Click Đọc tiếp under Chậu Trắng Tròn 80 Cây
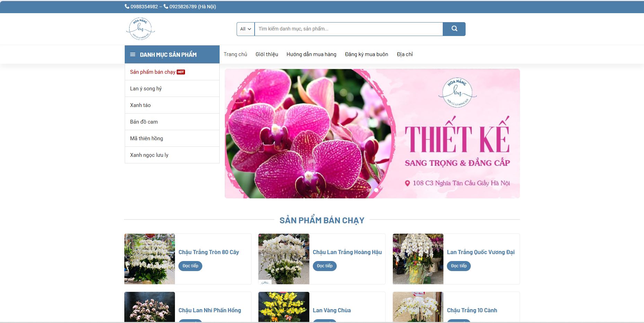This screenshot has width=644, height=323. click(191, 266)
